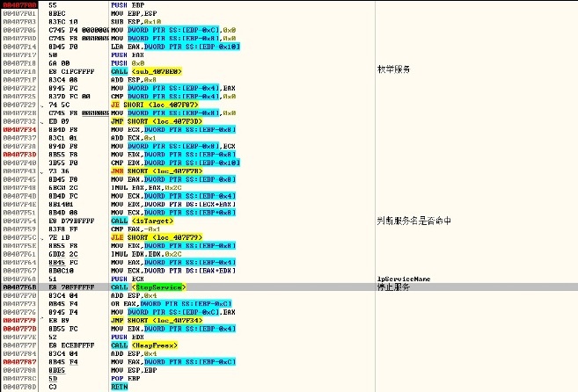The height and width of the screenshot is (392, 578).
Task: Select the lpServiceName comment
Action: [403, 279]
